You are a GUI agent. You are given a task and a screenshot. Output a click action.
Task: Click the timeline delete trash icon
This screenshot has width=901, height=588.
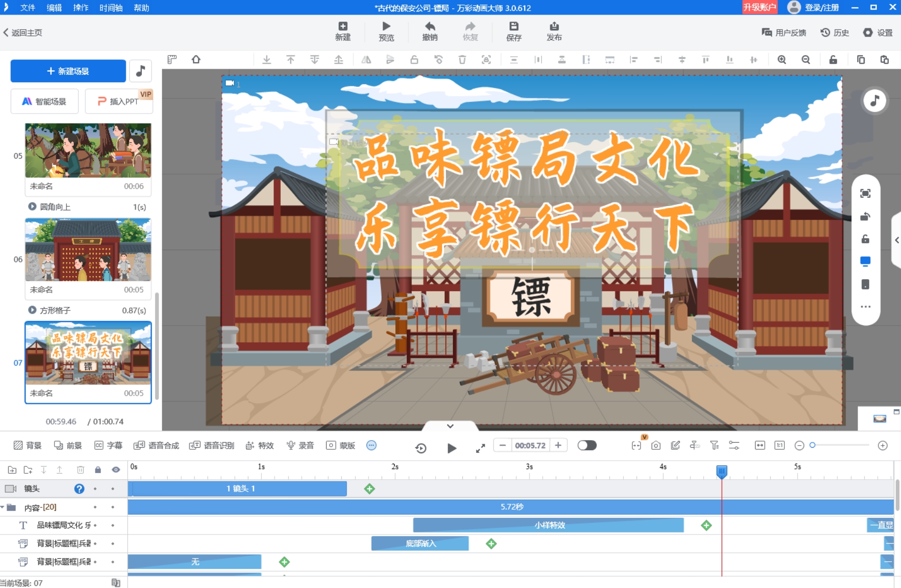tap(80, 470)
